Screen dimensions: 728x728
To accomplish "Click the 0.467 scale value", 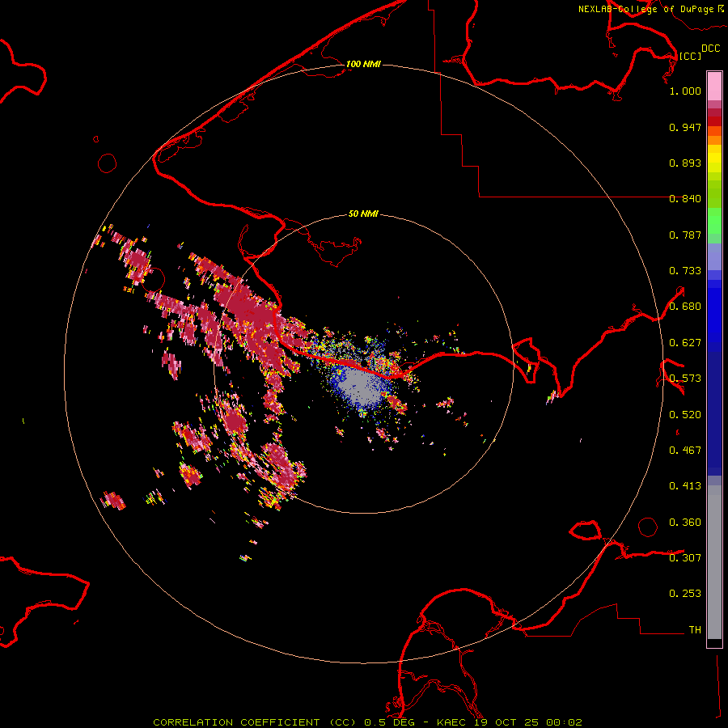I will (685, 451).
